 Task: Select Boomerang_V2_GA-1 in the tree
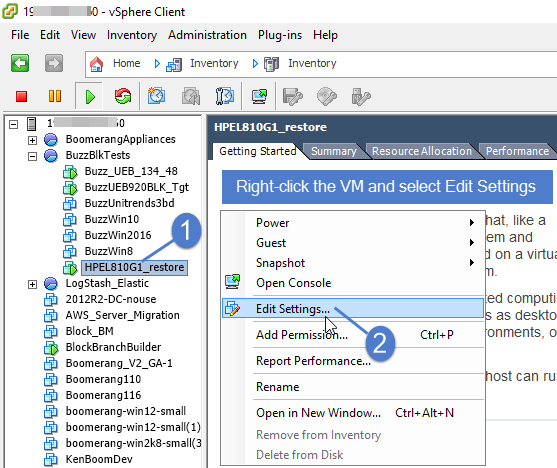click(119, 363)
